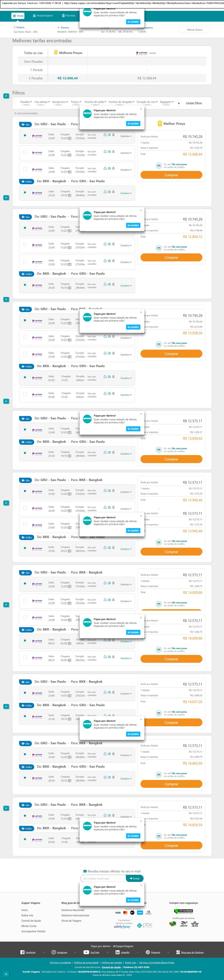
Task: Click the Melhores Preços medal icon
Action: [56, 53]
